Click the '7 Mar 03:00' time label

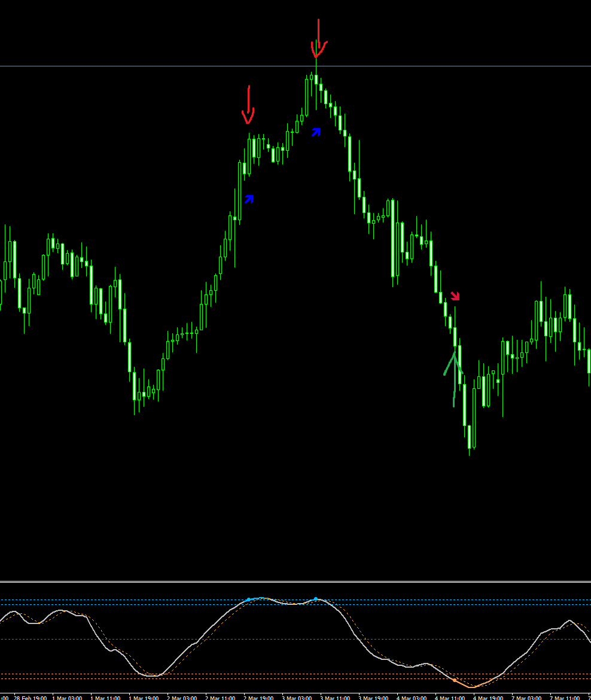coord(527,698)
